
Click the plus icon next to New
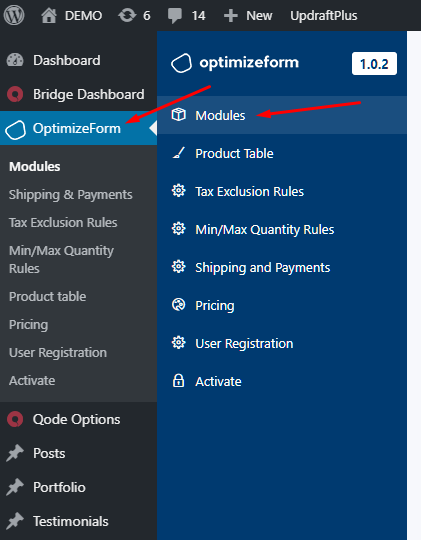click(x=230, y=16)
